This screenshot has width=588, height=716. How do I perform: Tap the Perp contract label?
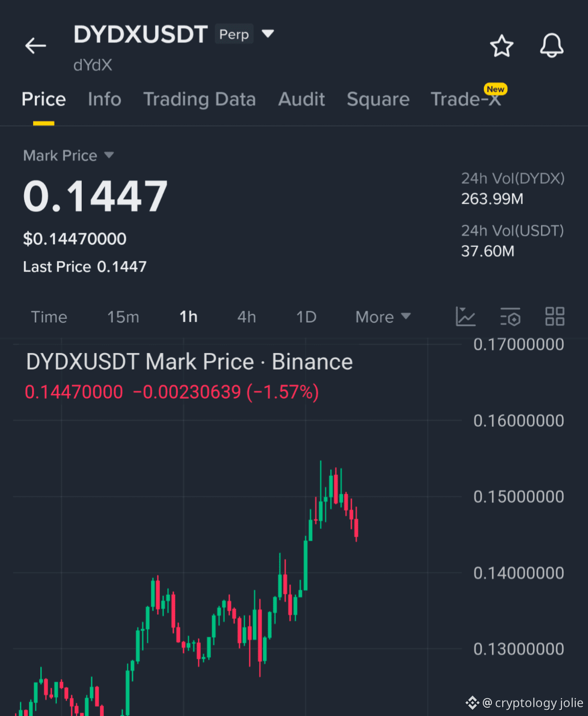(234, 34)
